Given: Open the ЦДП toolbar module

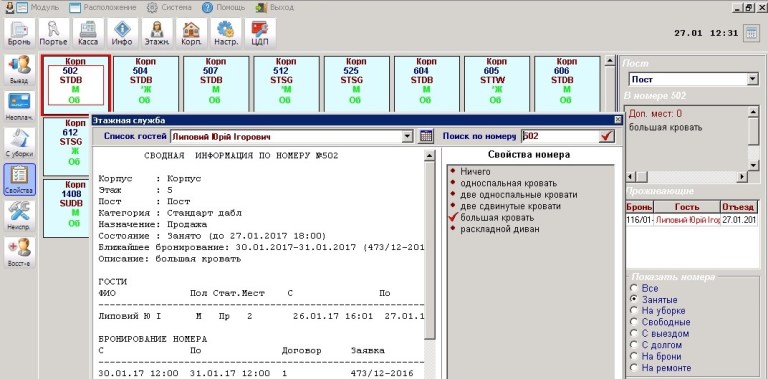Looking at the screenshot, I should 260,33.
